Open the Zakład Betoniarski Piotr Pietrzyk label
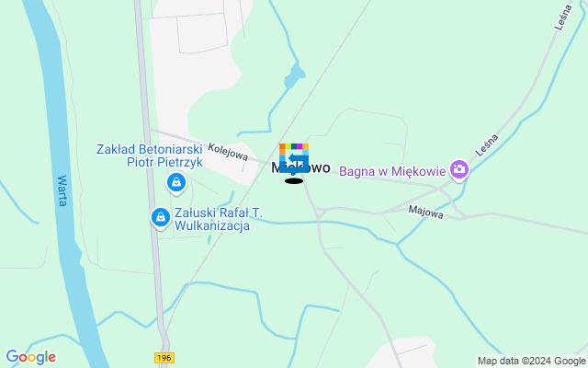588x368 pixels. click(150, 155)
